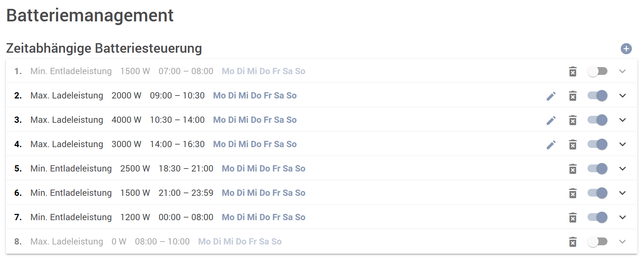The height and width of the screenshot is (260, 644).
Task: Edit rule 4 Max. Ladeleistung 3000 W
Action: tap(551, 145)
